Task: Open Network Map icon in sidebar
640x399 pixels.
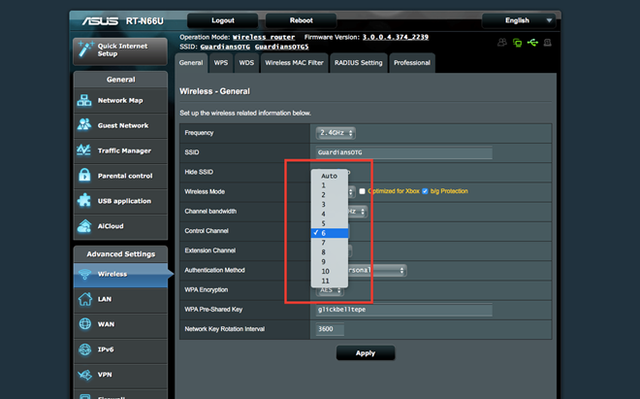Action: pyautogui.click(x=84, y=100)
